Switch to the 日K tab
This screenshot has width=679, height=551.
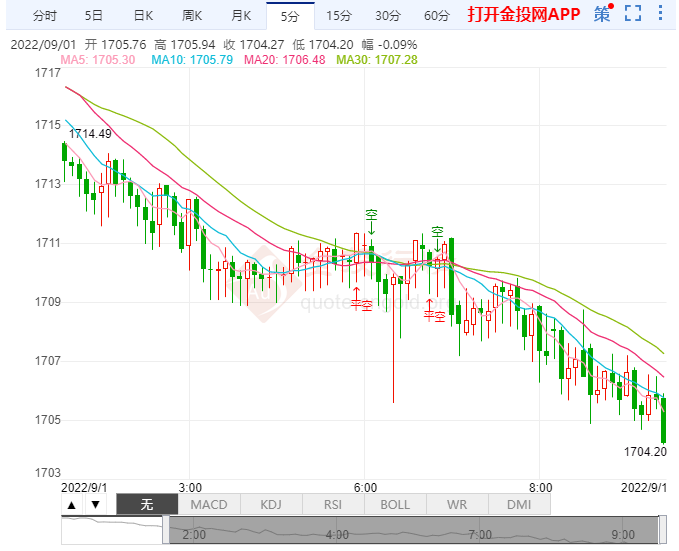[x=143, y=16]
